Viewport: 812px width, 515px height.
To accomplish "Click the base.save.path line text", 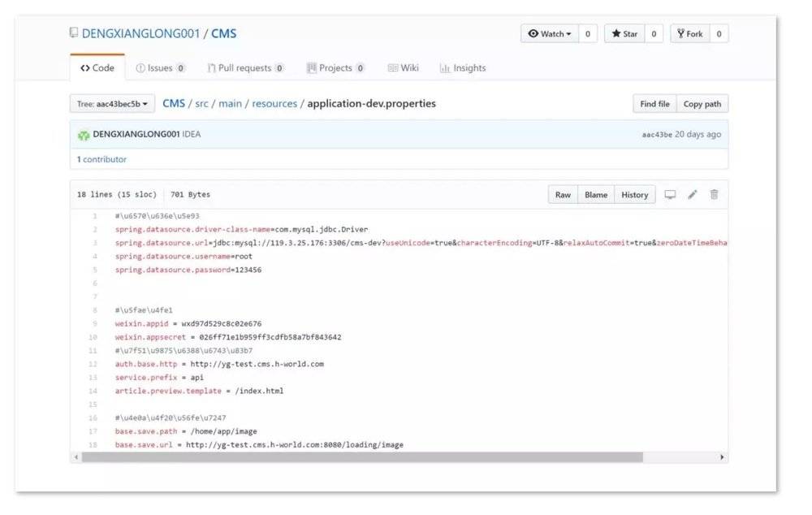I will pyautogui.click(x=186, y=431).
